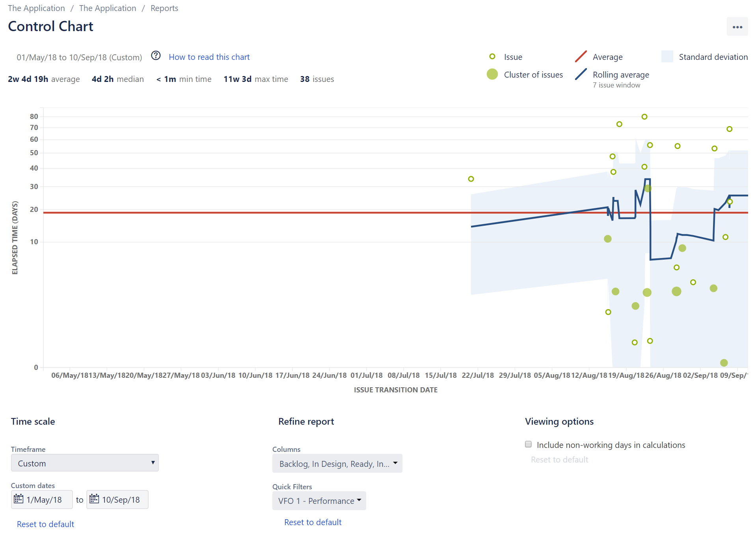Click the blue Rolling average legend icon
The height and width of the screenshot is (533, 756).
(581, 74)
